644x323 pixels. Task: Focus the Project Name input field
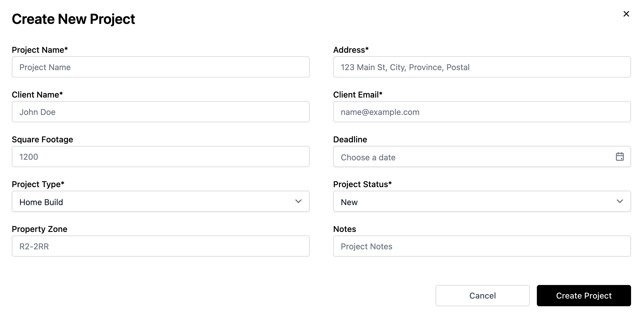tap(161, 67)
